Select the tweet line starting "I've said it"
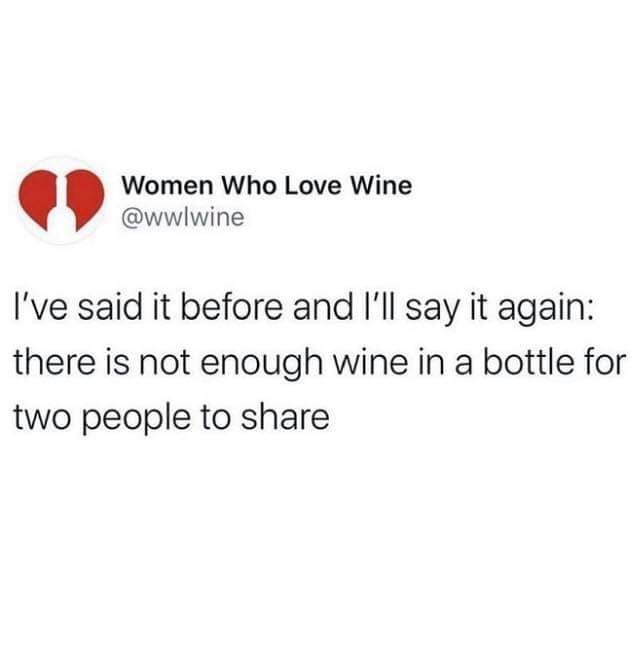640x662 pixels. pos(304,309)
